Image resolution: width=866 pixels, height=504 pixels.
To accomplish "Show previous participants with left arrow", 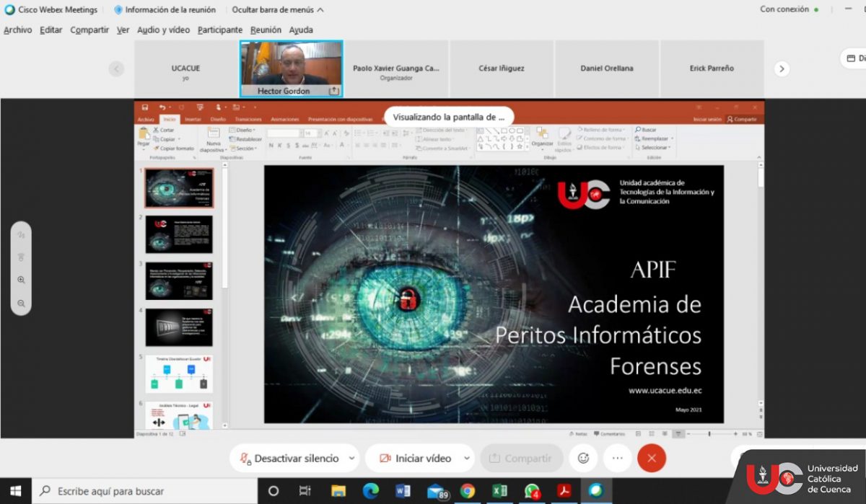I will (116, 68).
